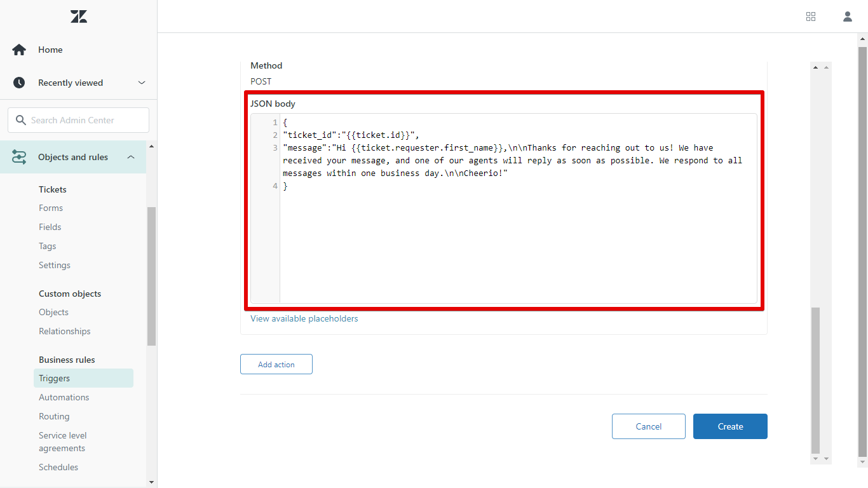This screenshot has width=868, height=488.
Task: Open the Relationships page
Action: click(x=65, y=331)
